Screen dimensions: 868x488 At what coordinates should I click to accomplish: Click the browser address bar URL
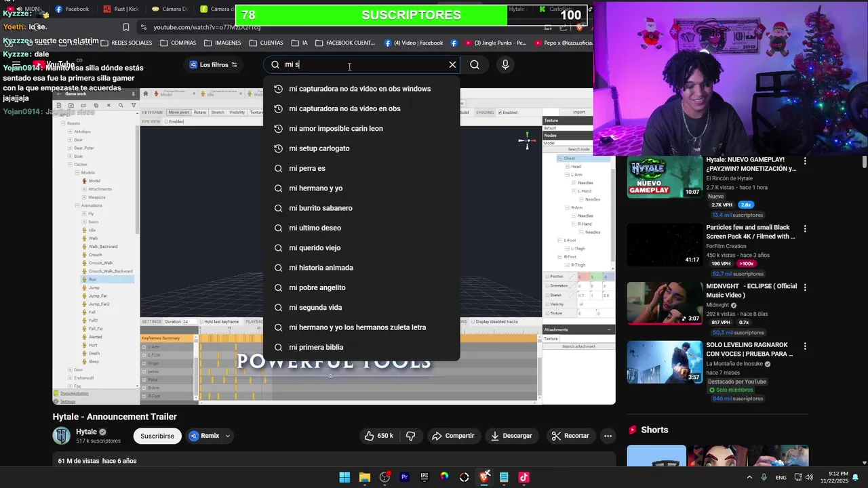tap(207, 27)
